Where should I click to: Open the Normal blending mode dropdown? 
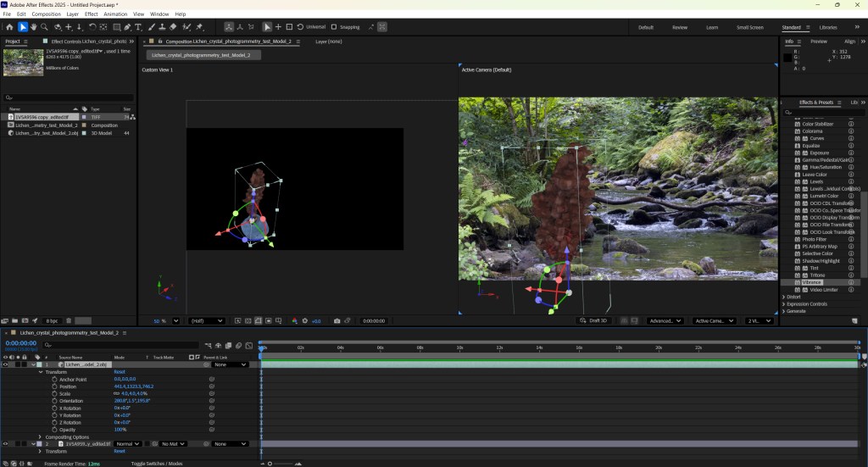(x=127, y=443)
